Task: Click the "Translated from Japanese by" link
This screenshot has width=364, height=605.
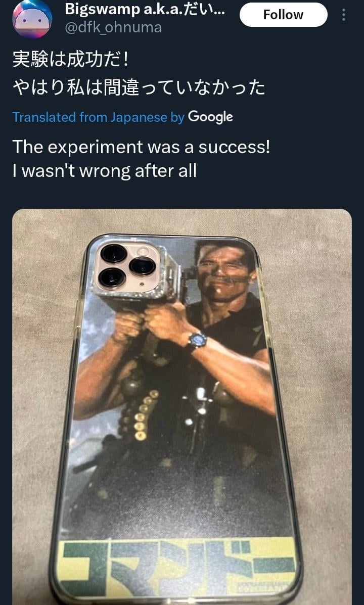Action: 99,117
